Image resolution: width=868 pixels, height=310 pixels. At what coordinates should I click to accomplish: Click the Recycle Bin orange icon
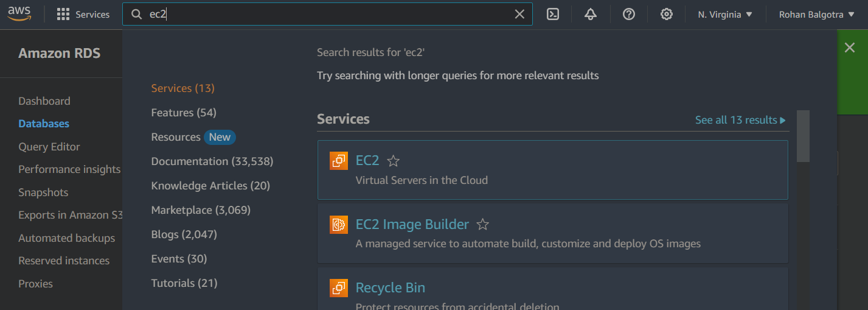(339, 287)
